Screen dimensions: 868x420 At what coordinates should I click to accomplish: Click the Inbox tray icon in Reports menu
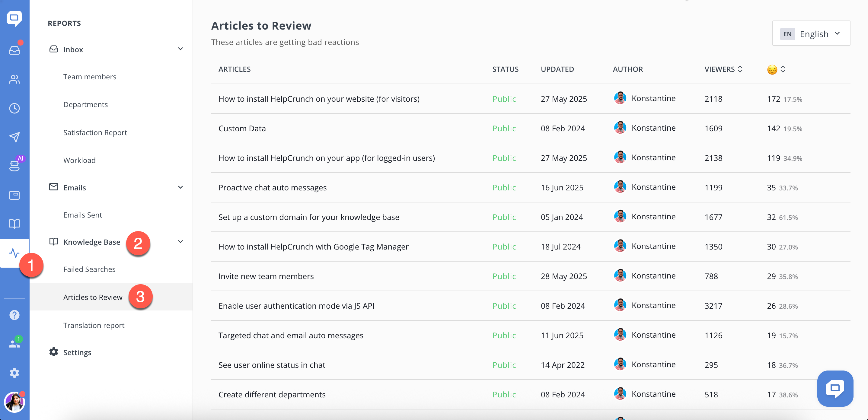click(54, 49)
